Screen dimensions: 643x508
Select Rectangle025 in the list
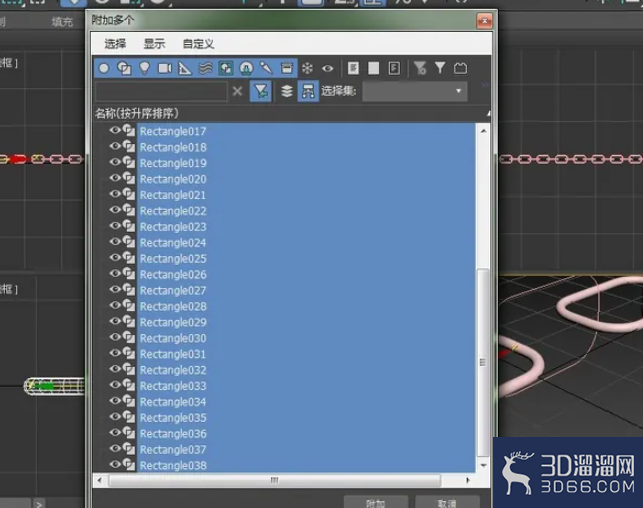coord(173,259)
